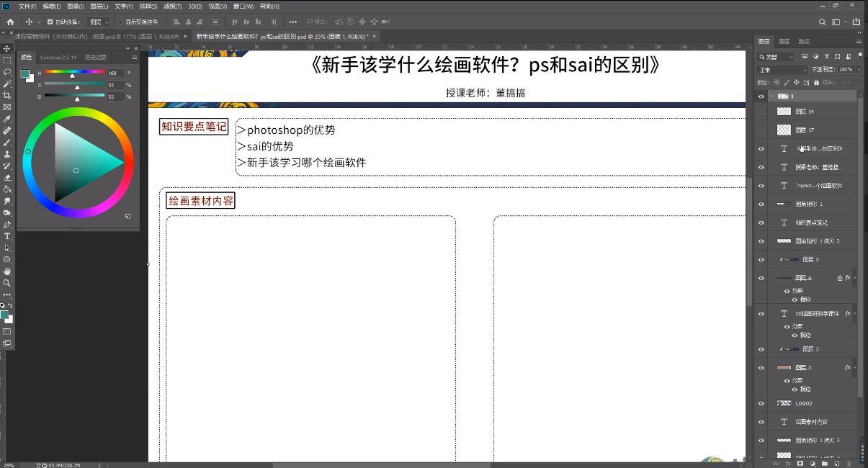Show the 图层 14 layer visibility

point(761,112)
